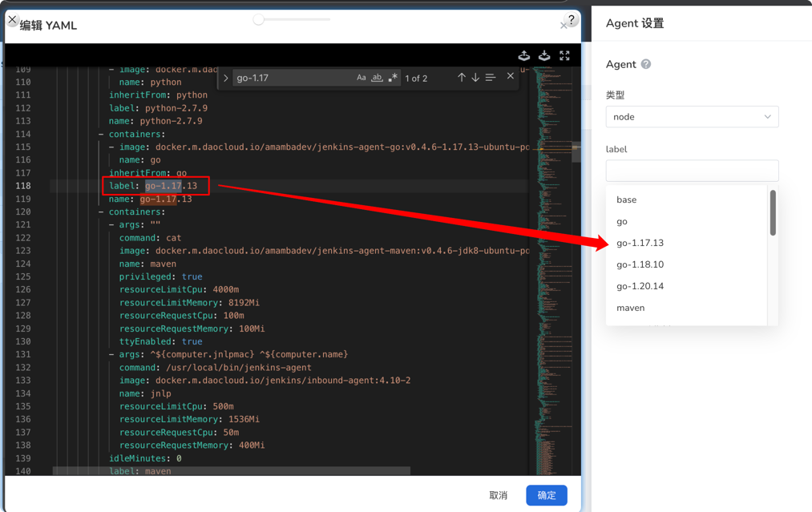Go to previous search match
Image resolution: width=812 pixels, height=512 pixels.
click(462, 78)
